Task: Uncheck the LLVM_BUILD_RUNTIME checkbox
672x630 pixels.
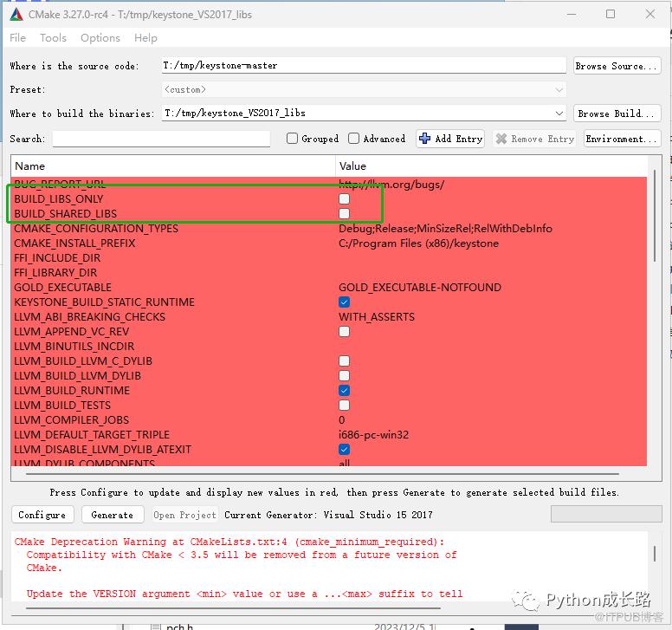Action: pos(344,390)
